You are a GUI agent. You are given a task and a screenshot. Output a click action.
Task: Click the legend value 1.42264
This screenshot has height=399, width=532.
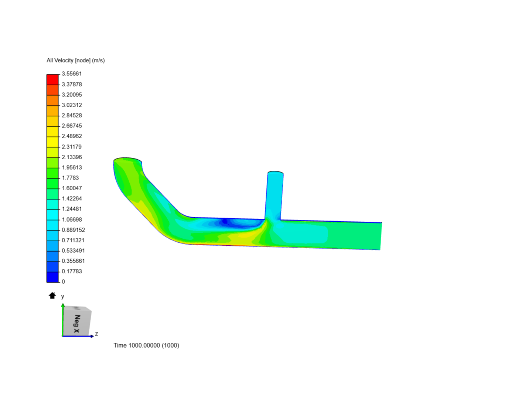(x=72, y=198)
